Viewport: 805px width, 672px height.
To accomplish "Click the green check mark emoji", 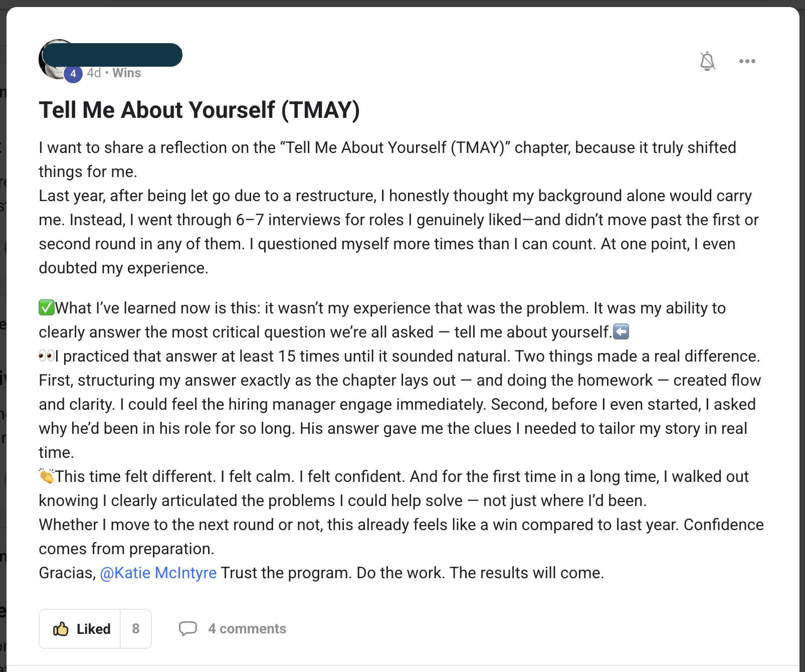I will [x=47, y=307].
